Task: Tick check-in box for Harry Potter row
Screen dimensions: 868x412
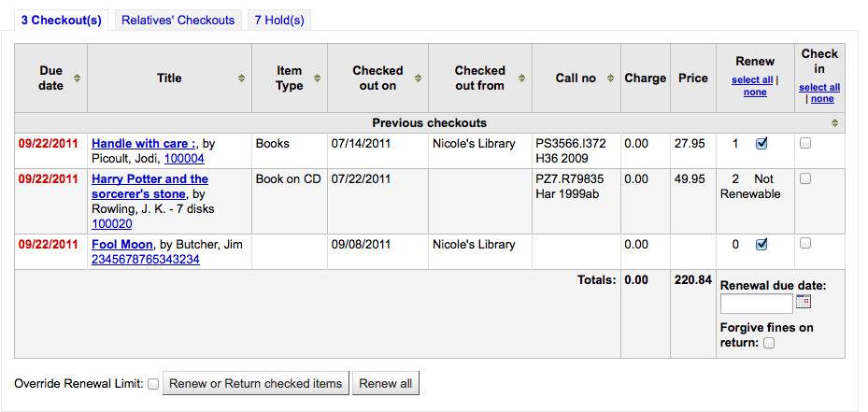Action: [x=805, y=178]
